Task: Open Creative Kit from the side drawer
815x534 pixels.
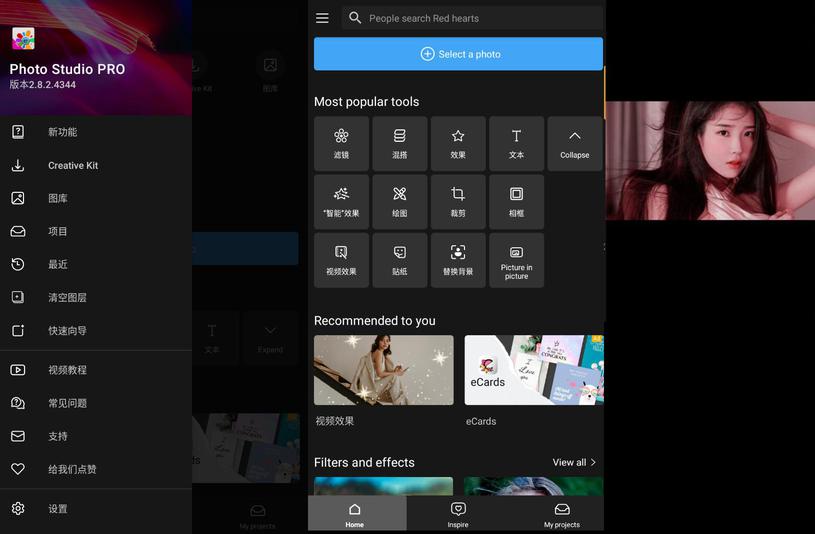Action: pos(73,165)
